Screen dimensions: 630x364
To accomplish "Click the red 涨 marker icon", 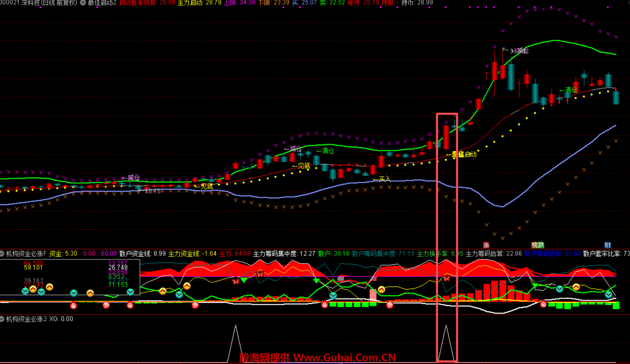I will pyautogui.click(x=486, y=245).
